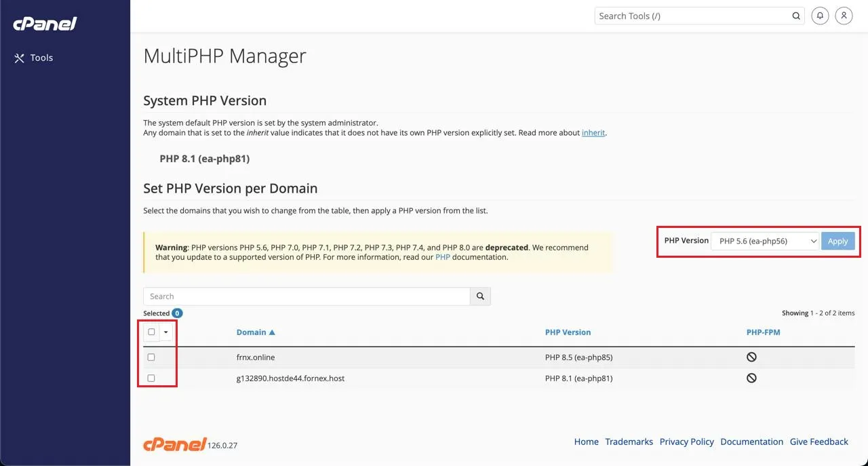
Task: Click PHP-FPM disabled icon for g132890.hostde44.fornex.host
Action: (751, 378)
